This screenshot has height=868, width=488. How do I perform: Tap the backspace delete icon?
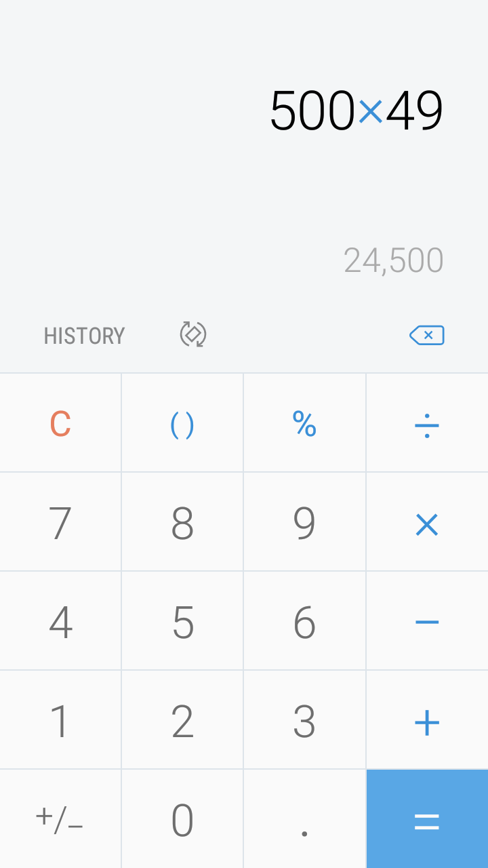[x=427, y=335]
